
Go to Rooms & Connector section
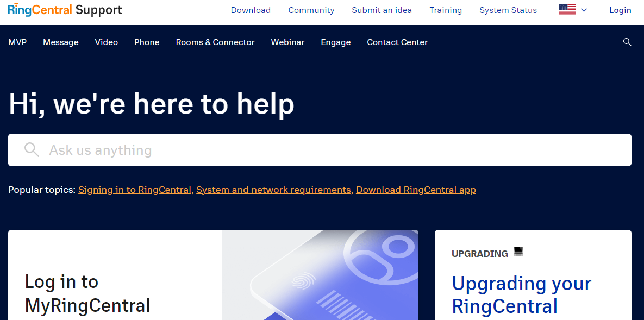pyautogui.click(x=215, y=42)
